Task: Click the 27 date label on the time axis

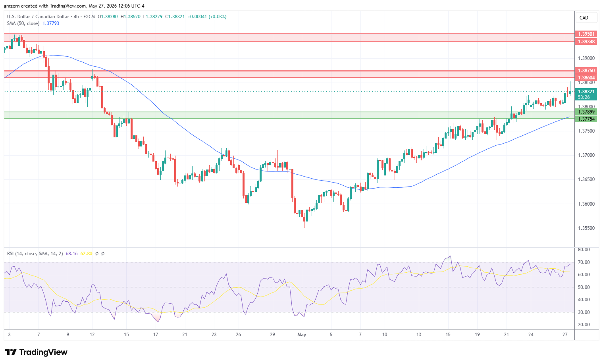Action: tap(565, 335)
